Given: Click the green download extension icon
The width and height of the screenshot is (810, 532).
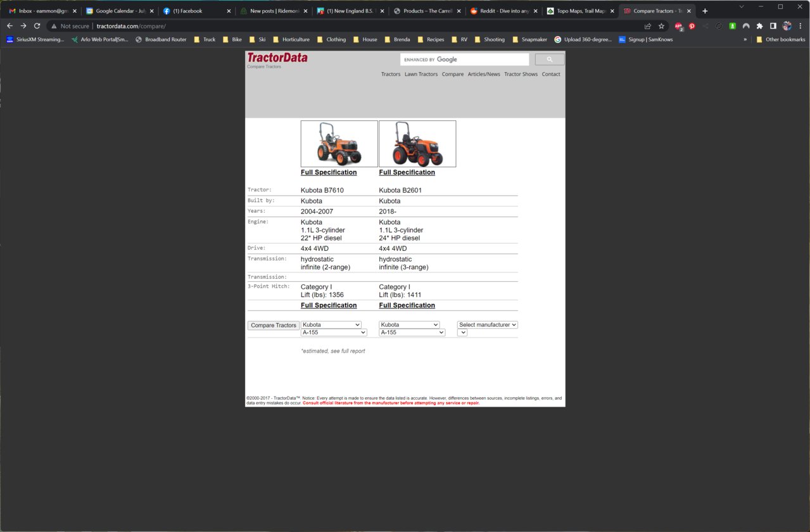Looking at the screenshot, I should coord(732,26).
